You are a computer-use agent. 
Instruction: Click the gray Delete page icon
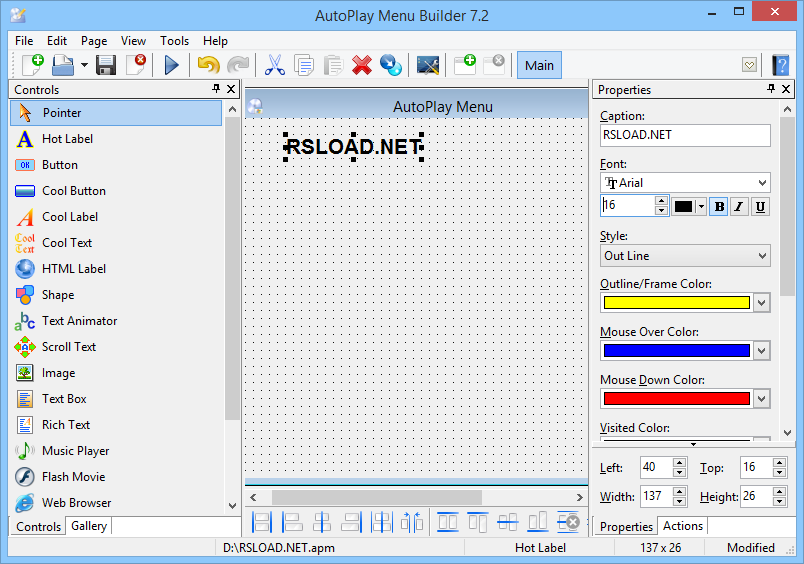494,65
